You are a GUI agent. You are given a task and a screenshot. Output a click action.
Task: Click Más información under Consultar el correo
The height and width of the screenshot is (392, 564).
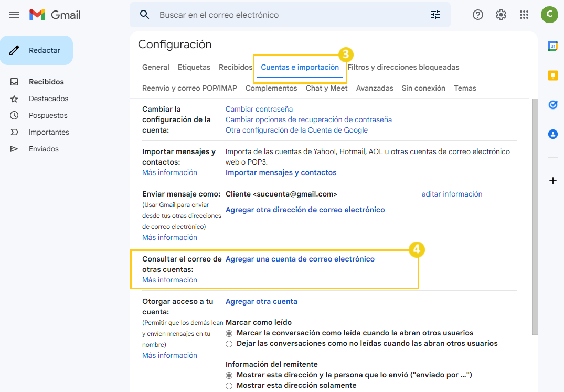pos(170,280)
